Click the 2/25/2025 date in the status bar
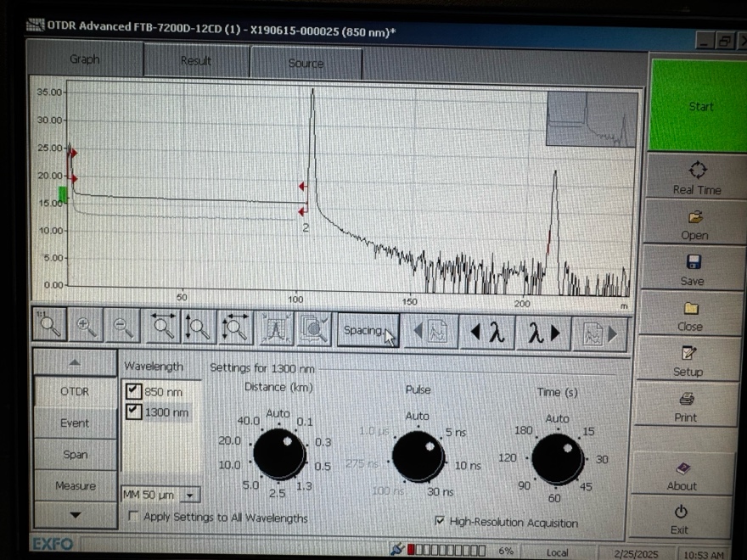 636,554
